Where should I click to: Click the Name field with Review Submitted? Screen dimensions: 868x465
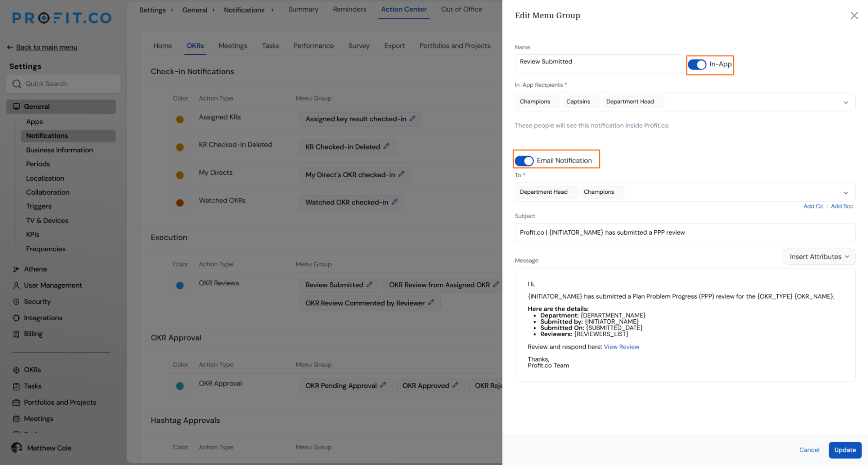pyautogui.click(x=598, y=63)
